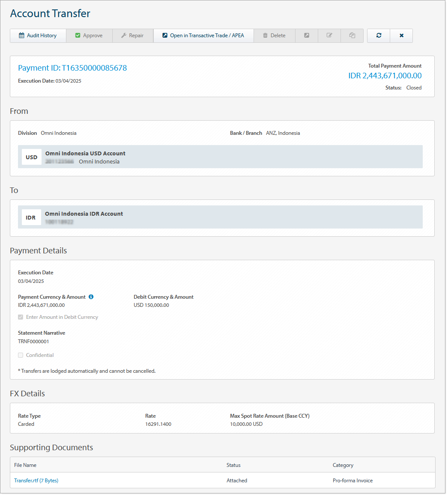Approve the account transfer
This screenshot has width=448, height=496.
coord(89,36)
